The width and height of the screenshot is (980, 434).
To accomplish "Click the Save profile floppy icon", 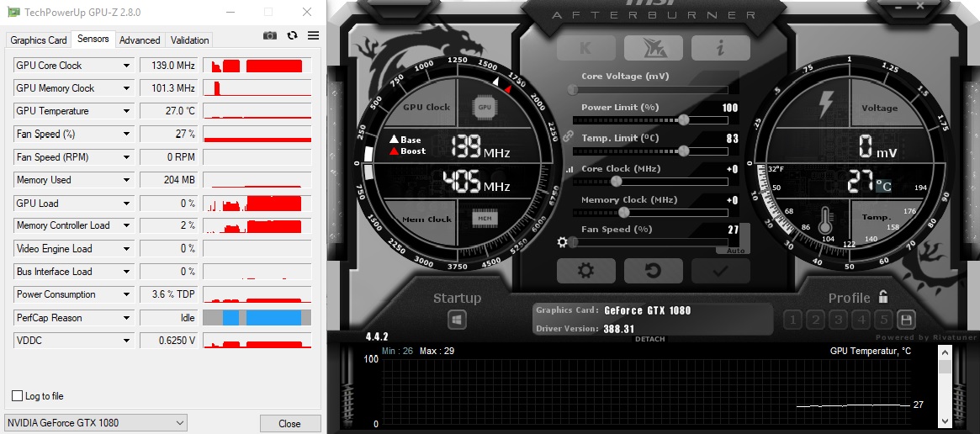I will click(906, 320).
